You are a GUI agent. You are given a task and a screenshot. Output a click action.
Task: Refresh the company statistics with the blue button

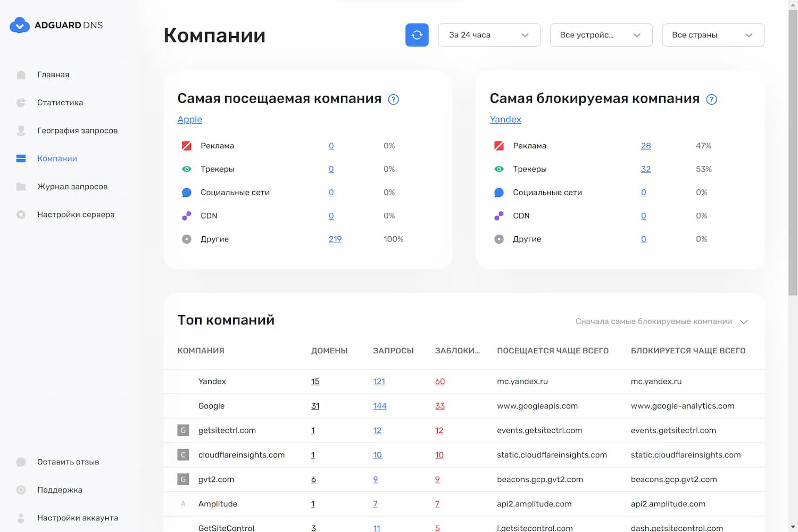[417, 35]
